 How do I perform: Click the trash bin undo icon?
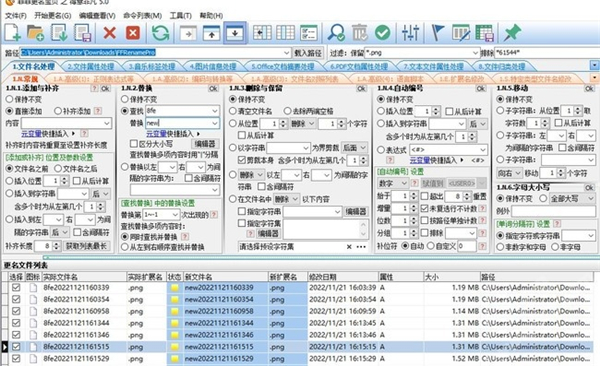[360, 33]
